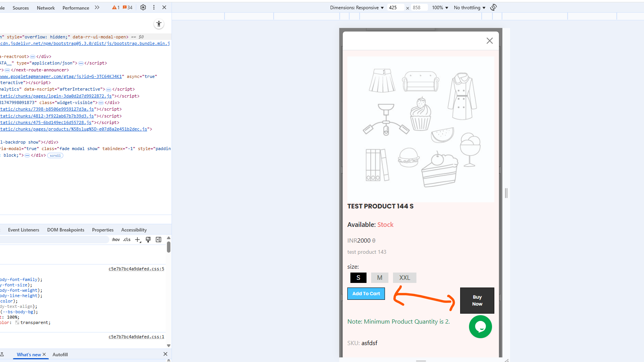644x362 pixels.
Task: Open the 4812-3f922ab67b7b39d3.js chunk link
Action: tap(47, 116)
